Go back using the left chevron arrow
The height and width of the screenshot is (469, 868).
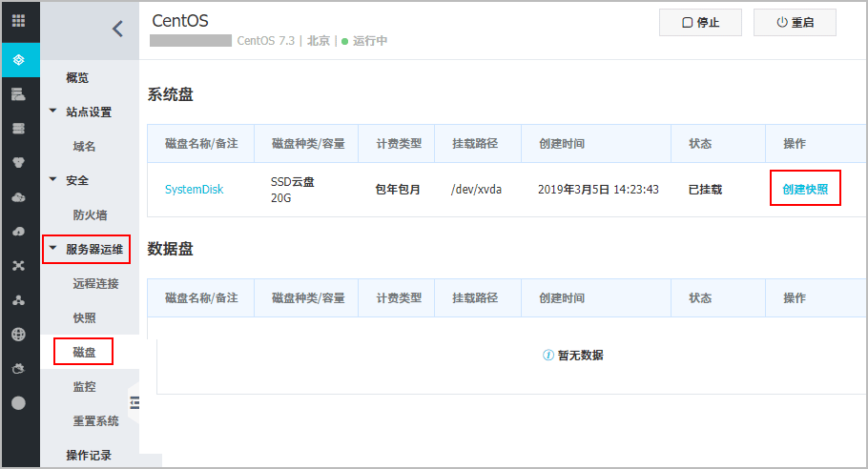tap(117, 29)
